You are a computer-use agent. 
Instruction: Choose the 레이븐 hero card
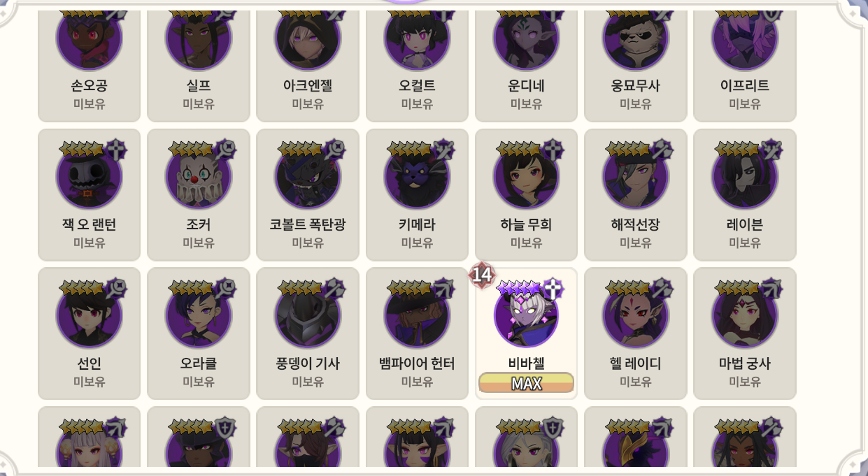[744, 194]
